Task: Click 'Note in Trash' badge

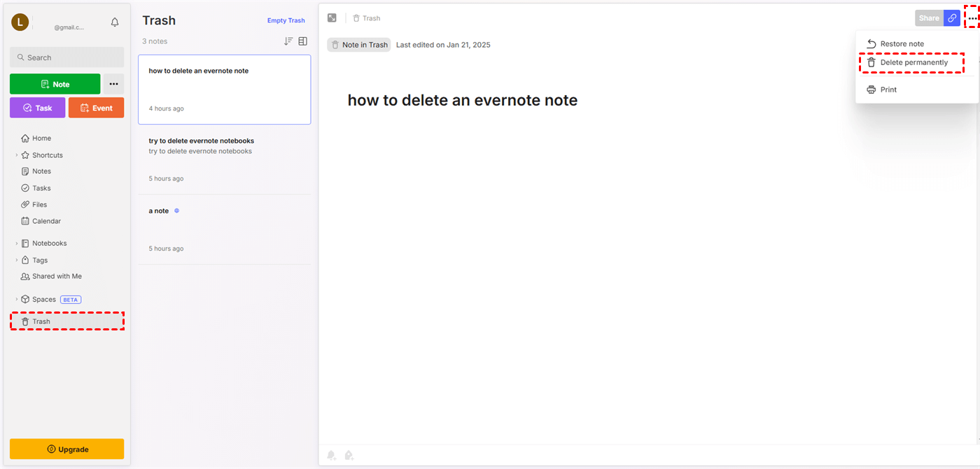Action: (x=359, y=45)
